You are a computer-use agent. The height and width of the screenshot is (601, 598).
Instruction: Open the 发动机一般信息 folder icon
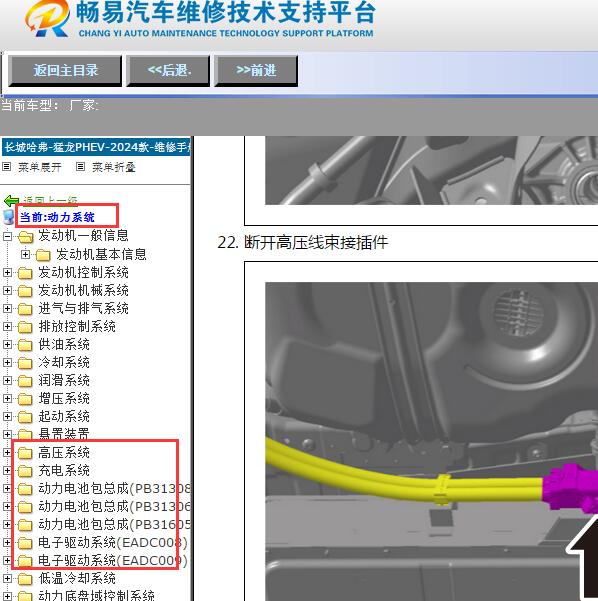click(25, 236)
